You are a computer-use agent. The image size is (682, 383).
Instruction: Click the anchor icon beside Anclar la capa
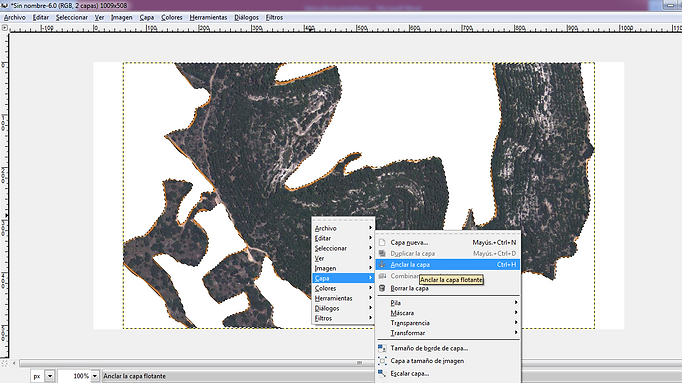tap(382, 264)
